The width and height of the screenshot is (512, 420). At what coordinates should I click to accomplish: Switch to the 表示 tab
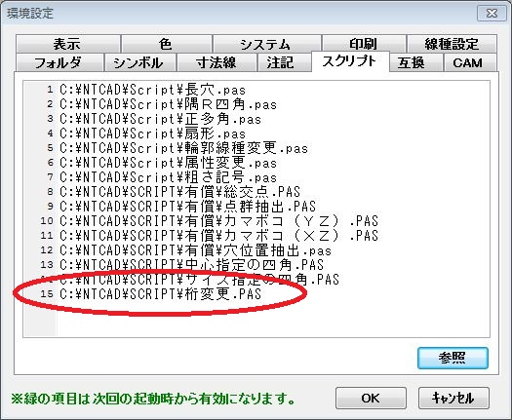click(x=67, y=44)
